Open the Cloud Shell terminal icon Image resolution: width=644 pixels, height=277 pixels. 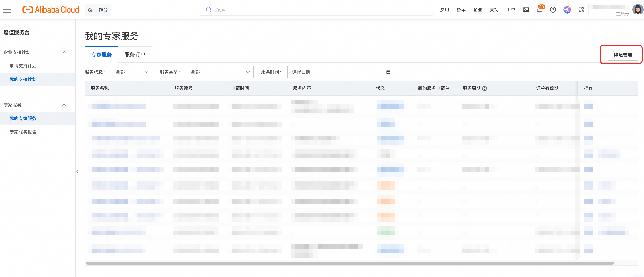click(x=526, y=10)
